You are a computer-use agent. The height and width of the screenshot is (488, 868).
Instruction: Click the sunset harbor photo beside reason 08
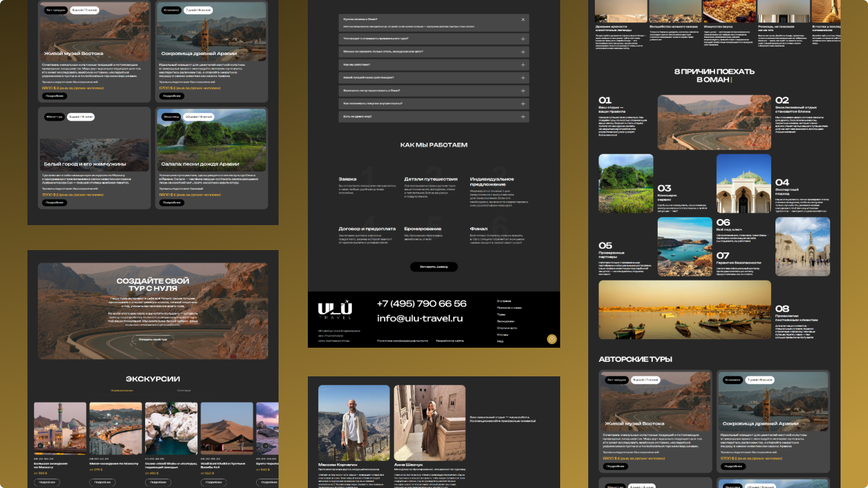(685, 310)
